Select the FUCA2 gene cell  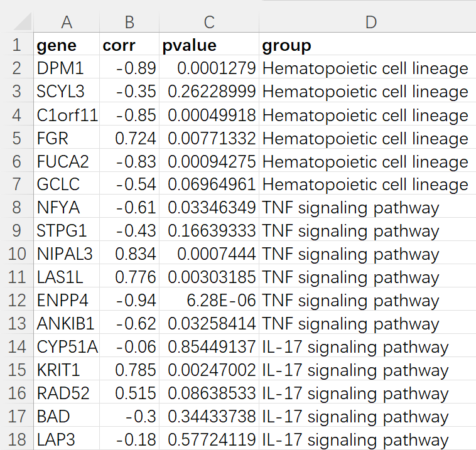pos(67,161)
